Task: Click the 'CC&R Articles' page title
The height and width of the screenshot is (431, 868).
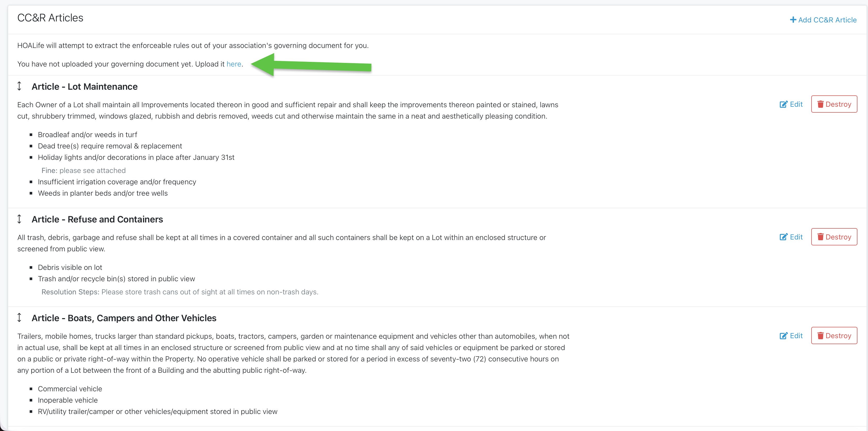Action: coord(50,18)
